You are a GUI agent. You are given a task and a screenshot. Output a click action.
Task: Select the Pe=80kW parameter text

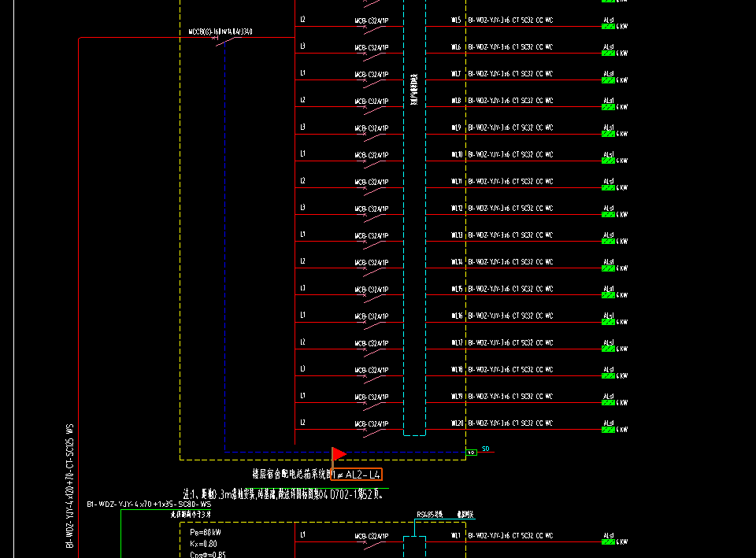(206, 533)
